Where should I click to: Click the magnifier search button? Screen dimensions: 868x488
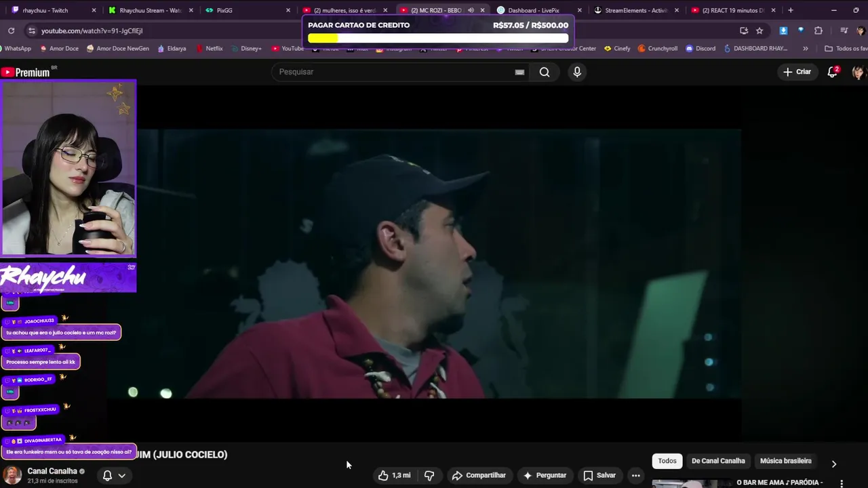[x=545, y=72]
